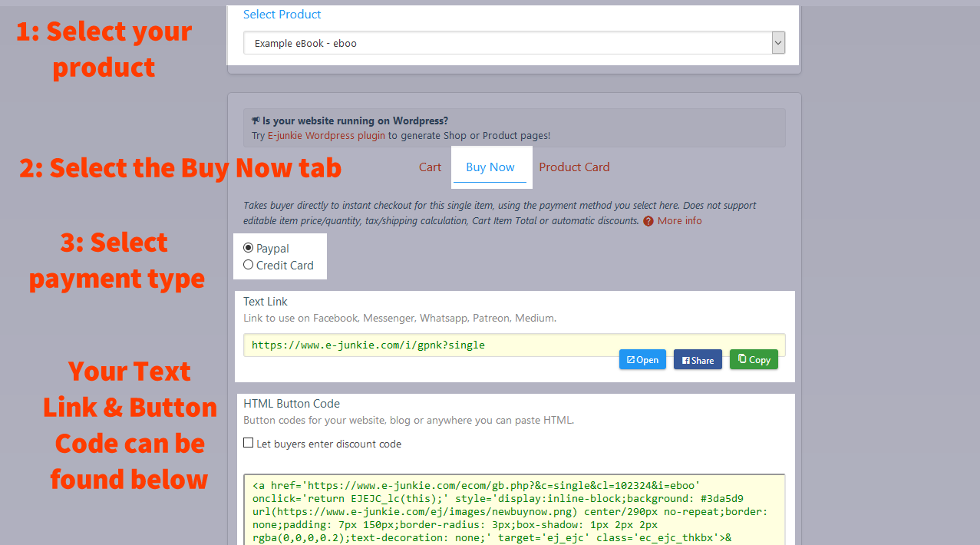980x545 pixels.
Task: Click the Open button for the text link
Action: point(642,360)
